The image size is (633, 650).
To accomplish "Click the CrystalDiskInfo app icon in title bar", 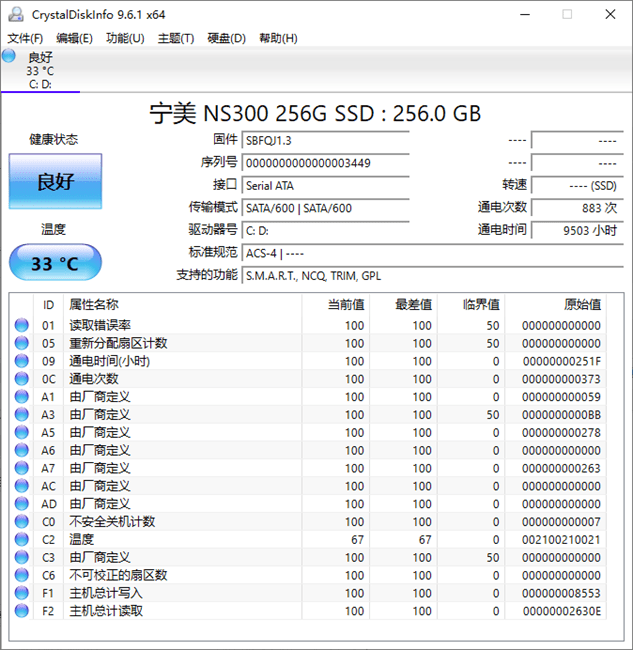I will click(x=16, y=15).
